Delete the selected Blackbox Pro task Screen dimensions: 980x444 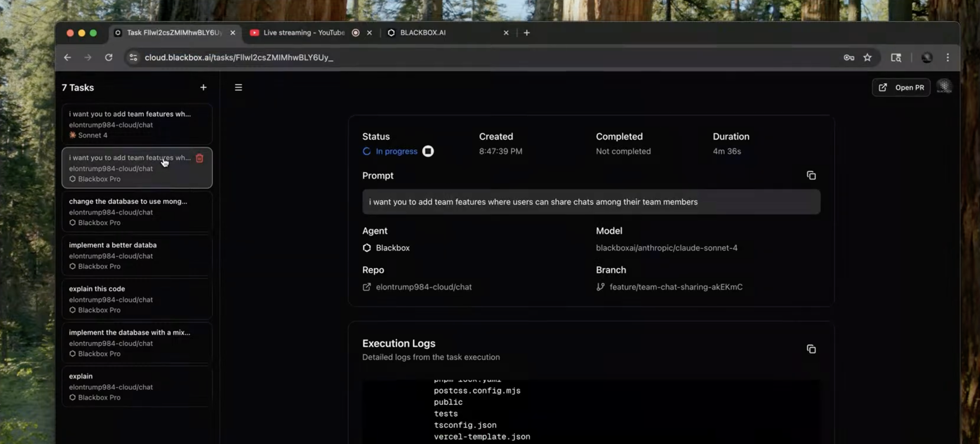tap(199, 158)
